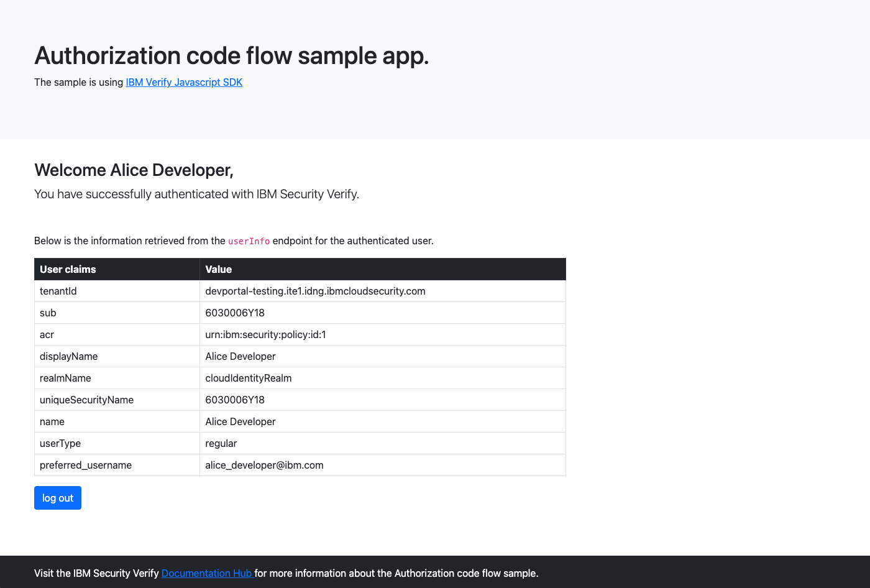
Task: Click the userType claim label
Action: click(x=60, y=443)
